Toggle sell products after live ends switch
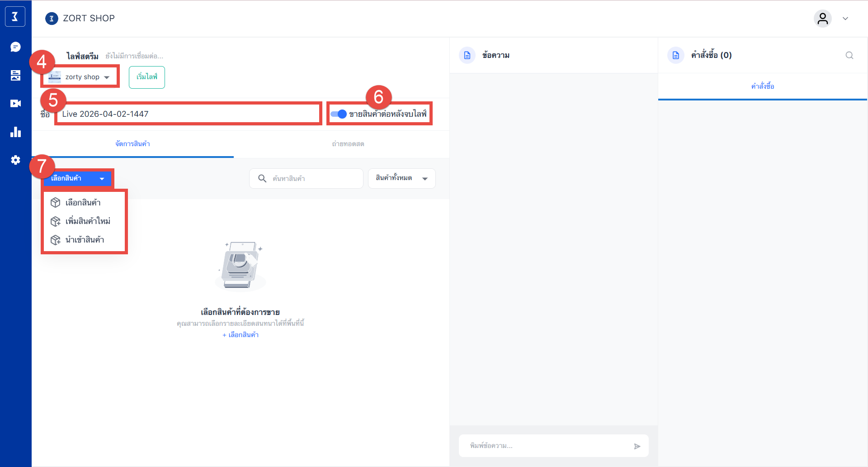The height and width of the screenshot is (467, 868). pos(339,114)
